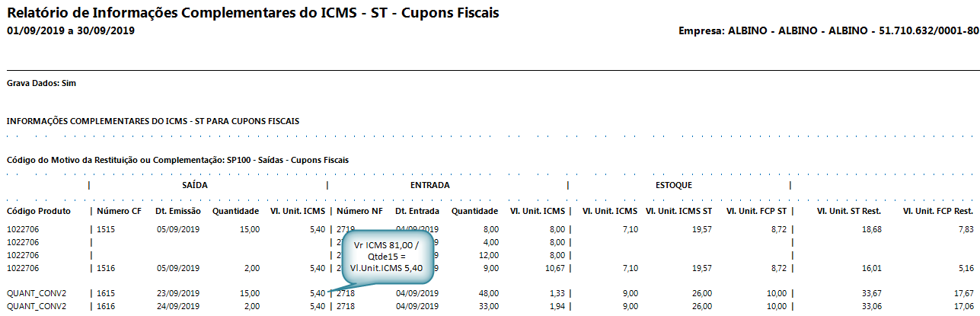Click the Código Produto column header
The height and width of the screenshot is (316, 980).
pyautogui.click(x=39, y=211)
